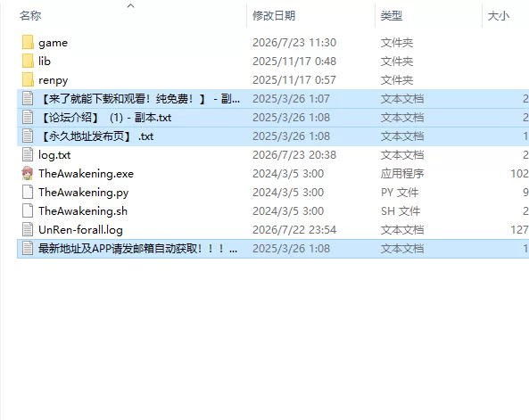Select file name TheAwakening.sh
This screenshot has height=420, width=529.
pos(83,211)
